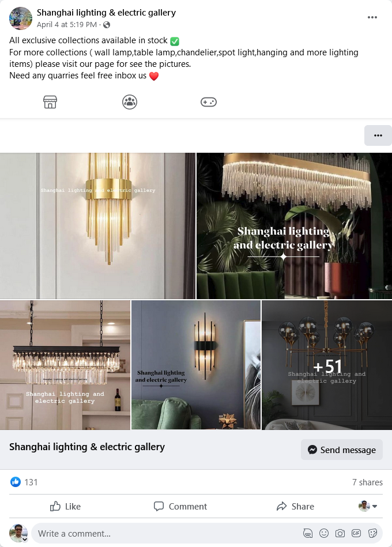
Task: Open the gold wall lamp photo
Action: point(97,226)
